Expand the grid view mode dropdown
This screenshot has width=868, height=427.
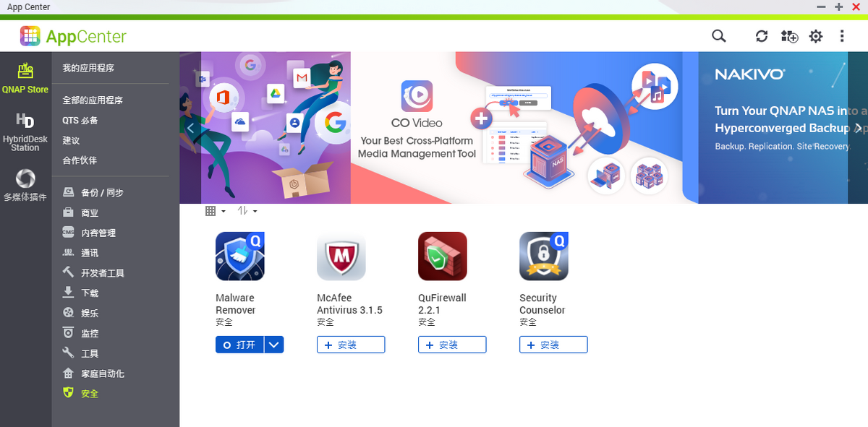point(216,211)
